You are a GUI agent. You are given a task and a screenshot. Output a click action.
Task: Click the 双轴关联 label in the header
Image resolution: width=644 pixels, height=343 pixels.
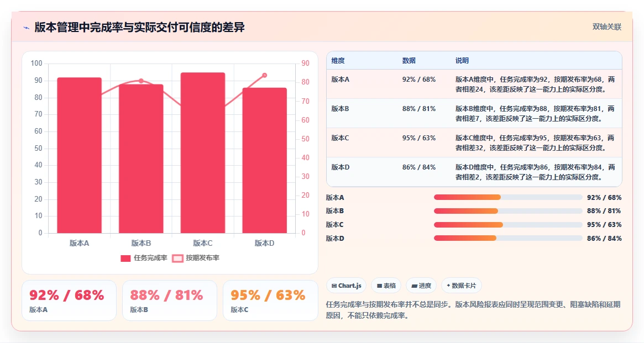[x=606, y=27]
